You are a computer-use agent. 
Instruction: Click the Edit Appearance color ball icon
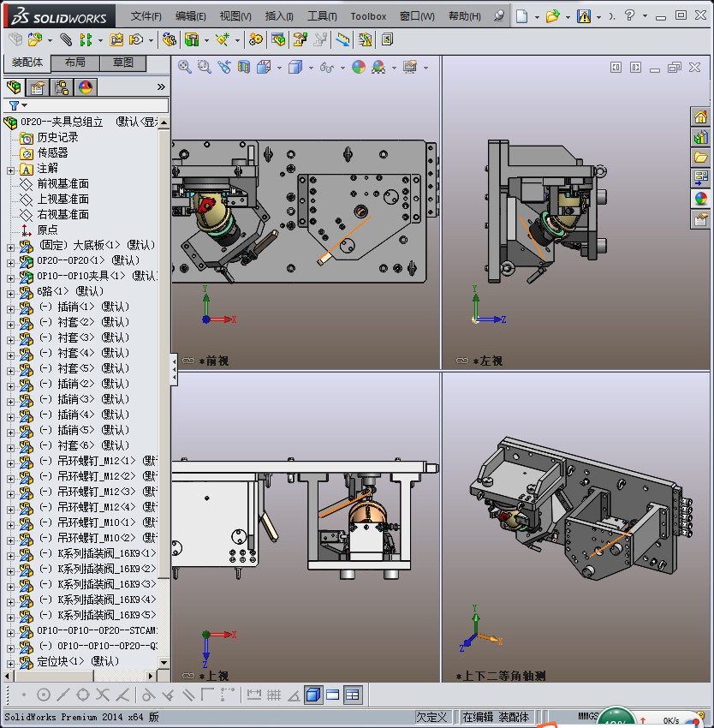pos(359,68)
